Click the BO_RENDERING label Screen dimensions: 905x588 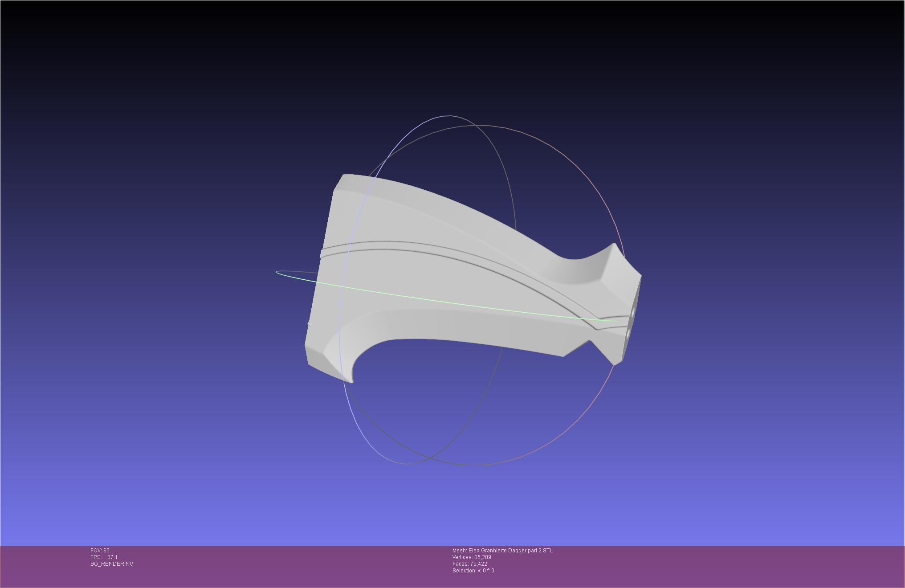click(x=112, y=564)
